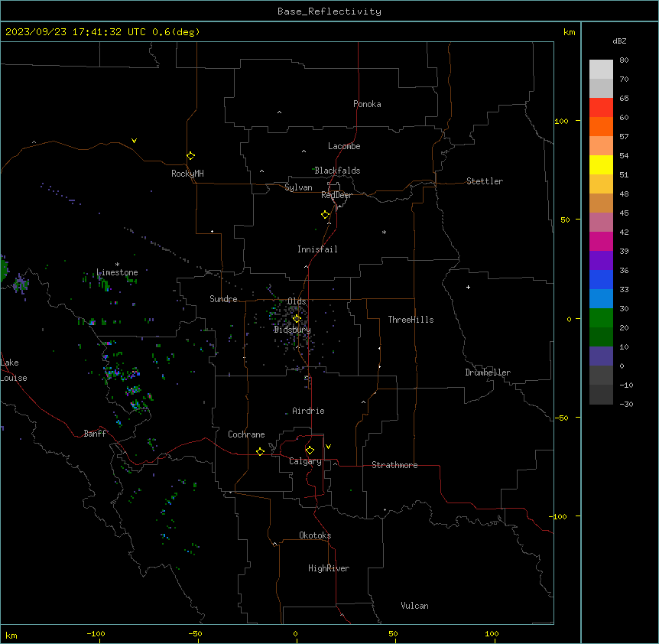Viewport: 659px width, 644px height.
Task: Click the Blackfalds city label
Action: tap(337, 171)
